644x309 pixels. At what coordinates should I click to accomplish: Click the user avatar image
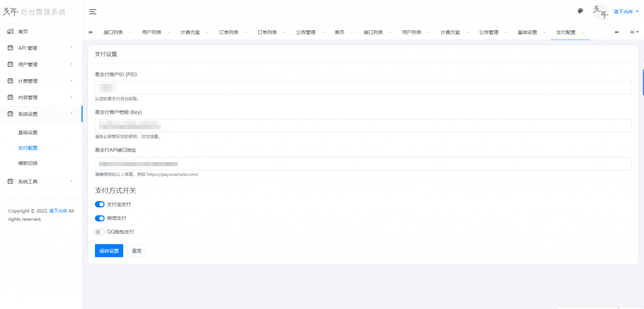point(601,11)
